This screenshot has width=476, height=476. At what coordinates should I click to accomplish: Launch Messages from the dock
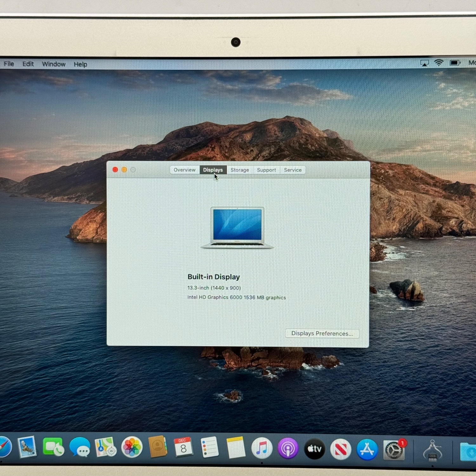[x=80, y=447]
